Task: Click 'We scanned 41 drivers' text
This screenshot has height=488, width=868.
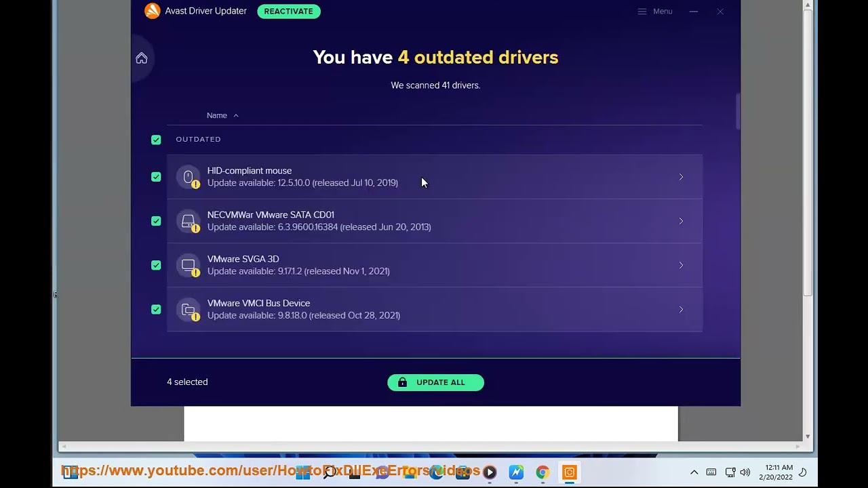Action: point(435,85)
